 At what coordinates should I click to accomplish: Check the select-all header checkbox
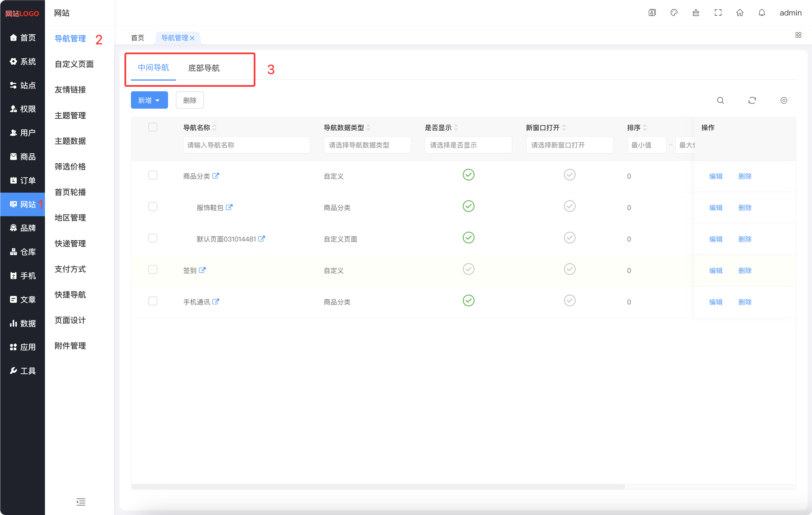153,127
